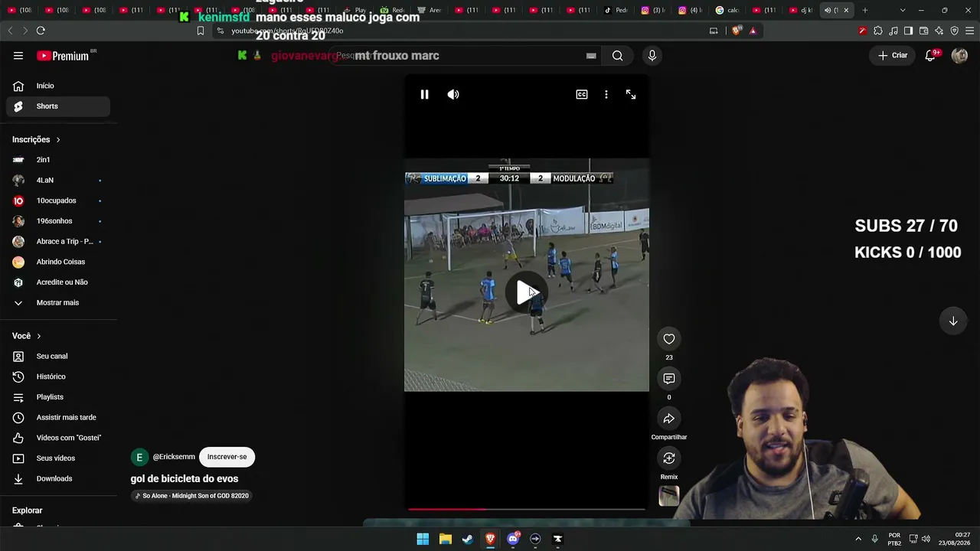The width and height of the screenshot is (980, 551).
Task: Bookmark this page in the address bar
Action: 201,31
